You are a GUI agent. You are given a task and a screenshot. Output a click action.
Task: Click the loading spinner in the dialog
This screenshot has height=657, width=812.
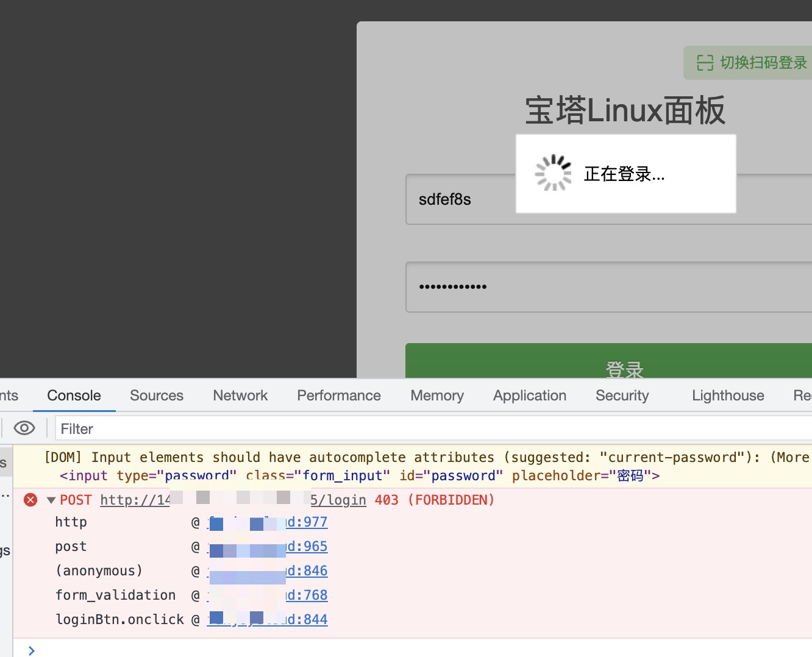pos(553,173)
